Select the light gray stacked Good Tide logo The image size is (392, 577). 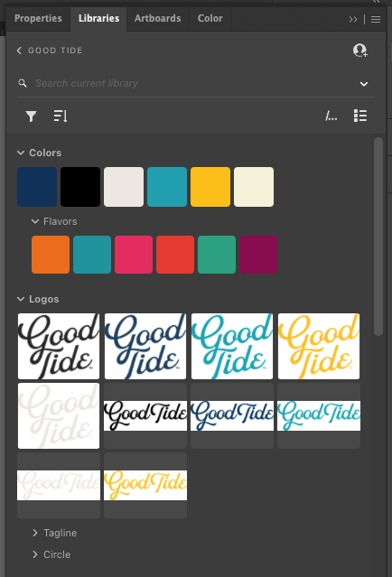[59, 416]
